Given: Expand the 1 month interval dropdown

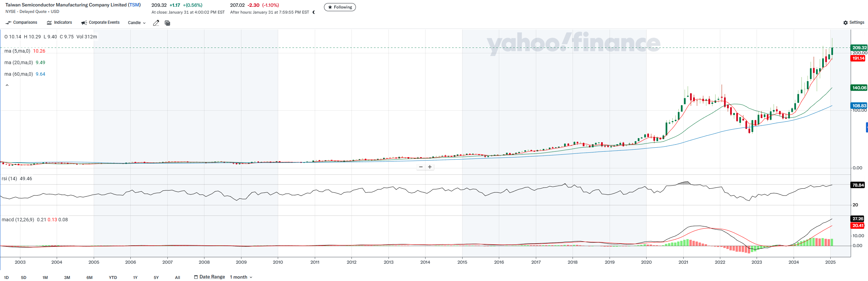Looking at the screenshot, I should [x=241, y=277].
